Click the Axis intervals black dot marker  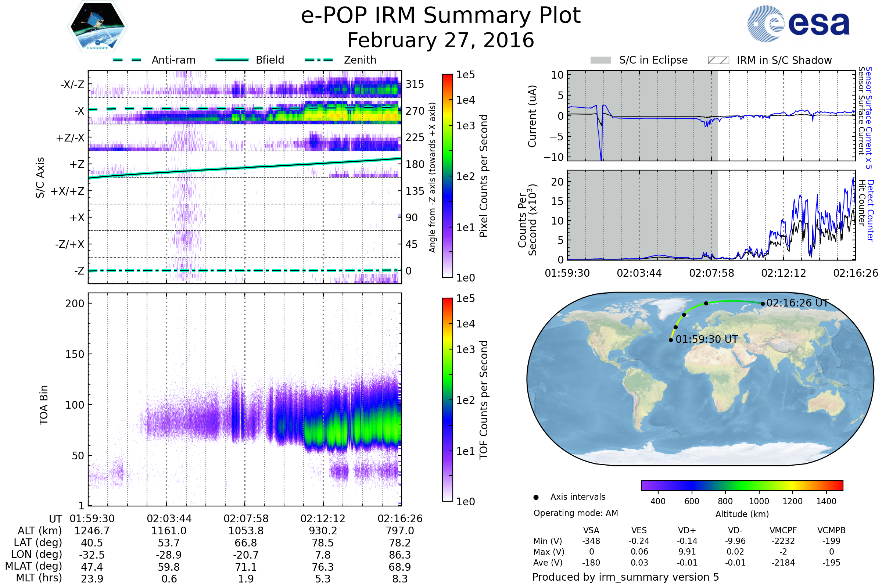(x=536, y=497)
